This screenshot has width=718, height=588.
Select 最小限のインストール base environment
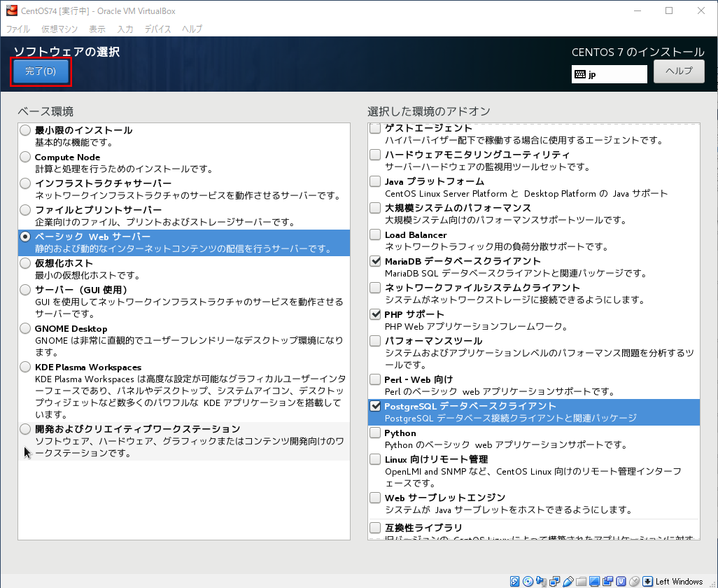25,130
